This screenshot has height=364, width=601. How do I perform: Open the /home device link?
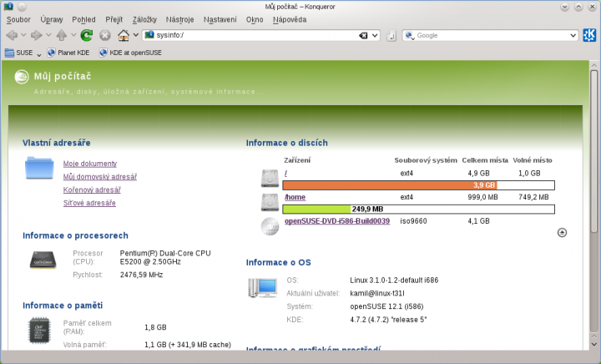295,197
